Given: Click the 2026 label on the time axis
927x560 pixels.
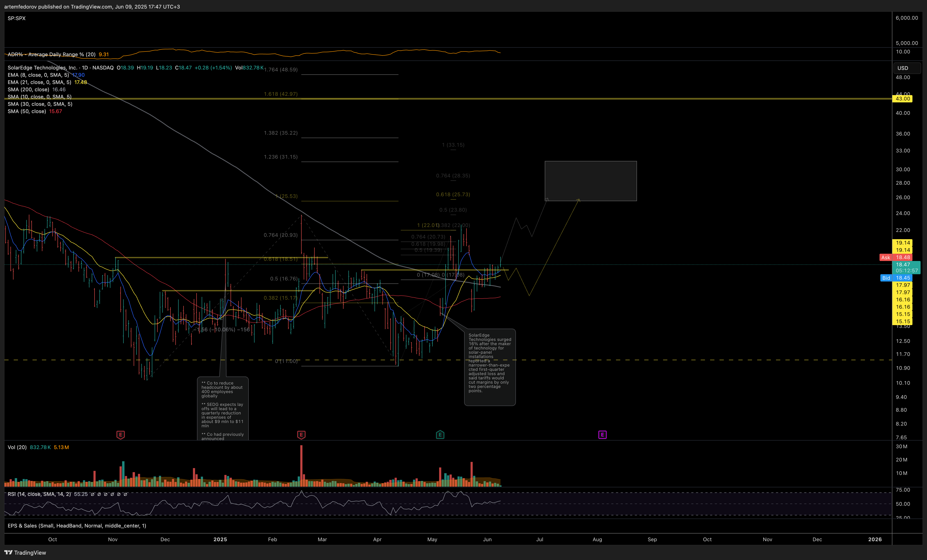Looking at the screenshot, I should pos(875,539).
